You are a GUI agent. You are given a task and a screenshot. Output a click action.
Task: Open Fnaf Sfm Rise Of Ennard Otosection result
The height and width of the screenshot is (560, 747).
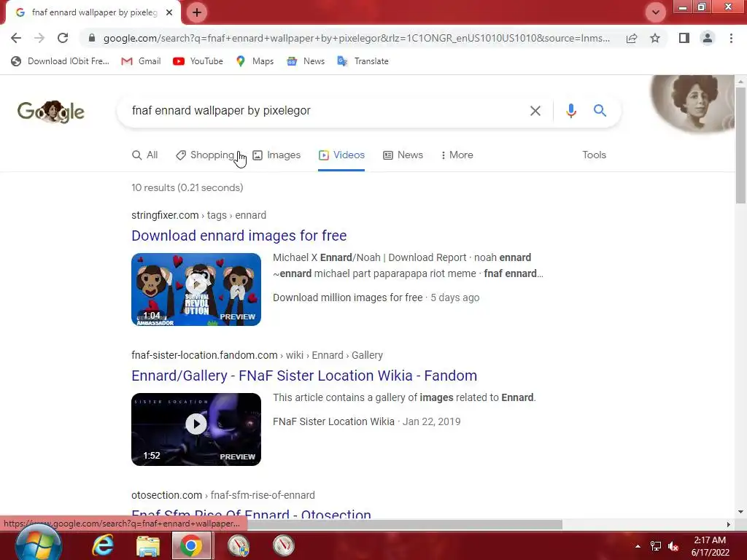(251, 513)
